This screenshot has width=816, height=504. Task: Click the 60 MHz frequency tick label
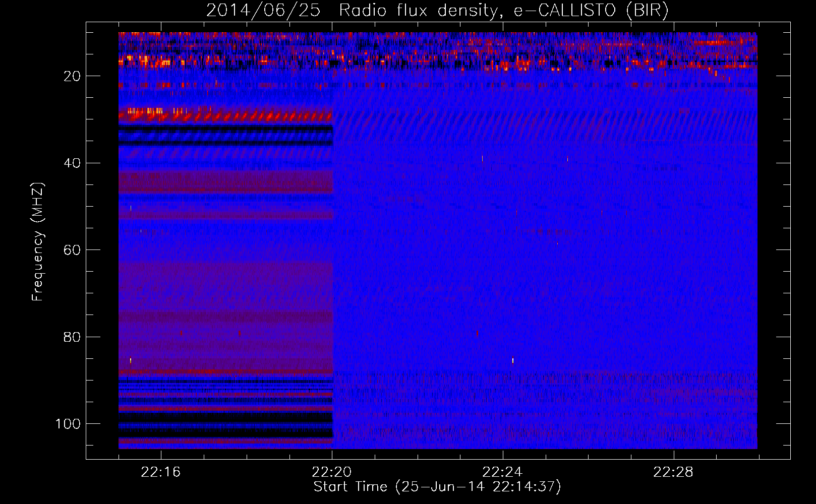[x=73, y=250]
